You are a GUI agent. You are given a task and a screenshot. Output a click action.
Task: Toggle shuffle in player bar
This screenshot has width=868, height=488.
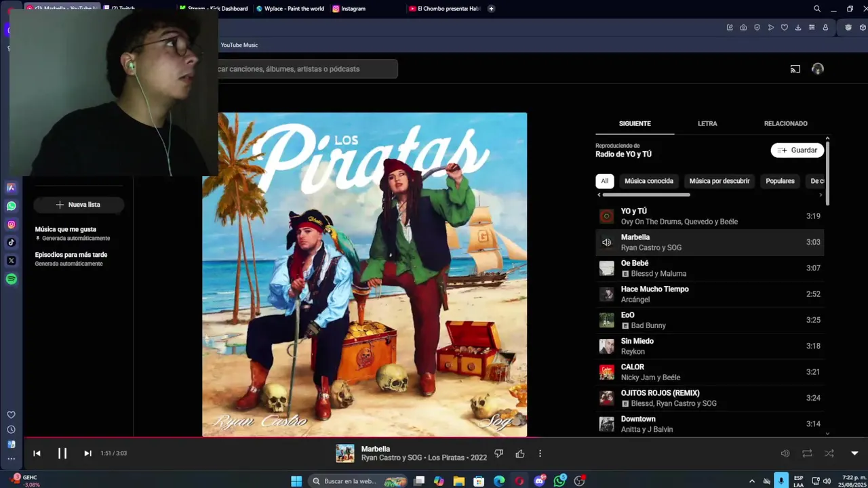pos(829,453)
